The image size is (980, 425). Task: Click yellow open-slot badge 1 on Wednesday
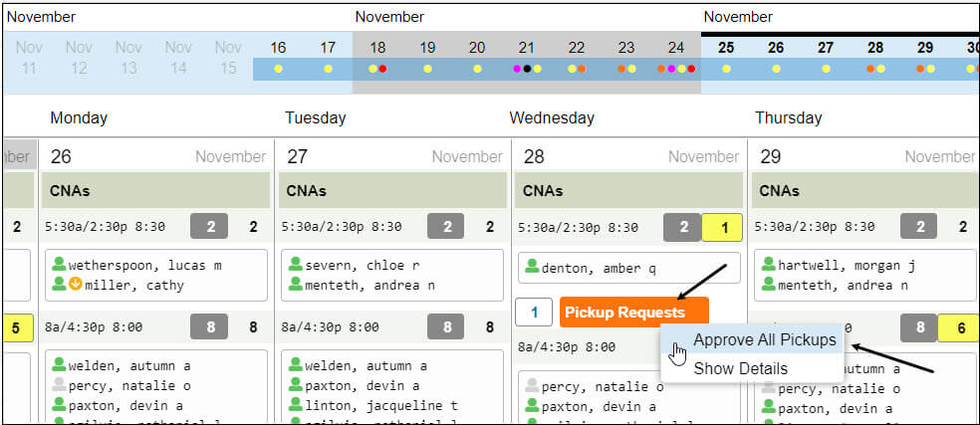[724, 227]
